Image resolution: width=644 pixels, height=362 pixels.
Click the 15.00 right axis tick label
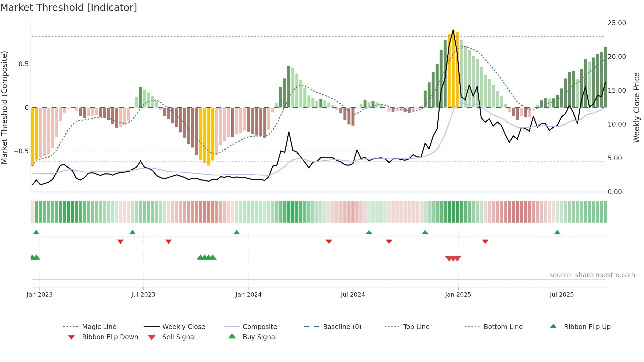pyautogui.click(x=617, y=91)
